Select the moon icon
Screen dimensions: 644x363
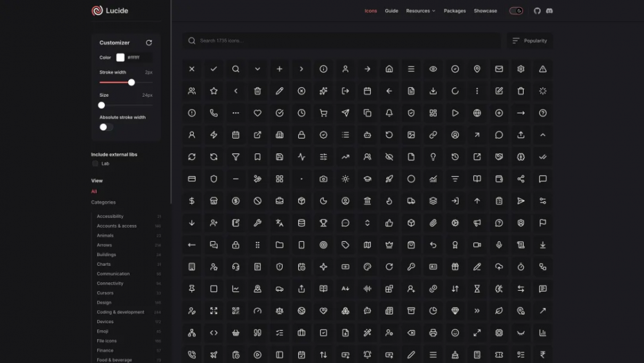[323, 201]
